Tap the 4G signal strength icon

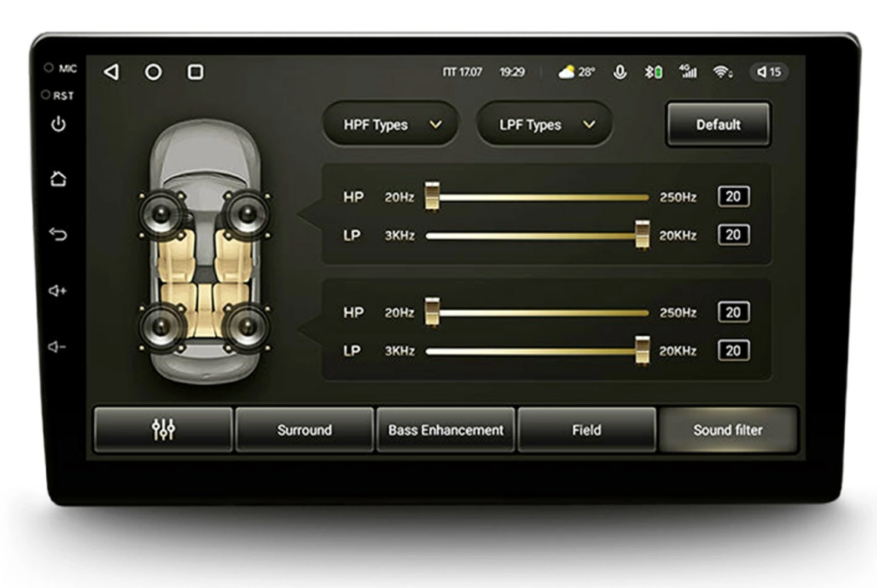tap(688, 71)
